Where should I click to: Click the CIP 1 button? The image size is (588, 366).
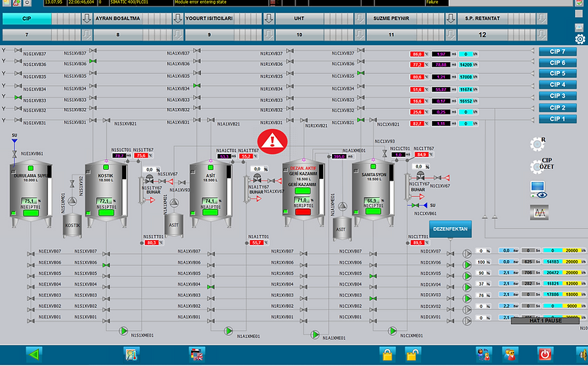tap(558, 119)
